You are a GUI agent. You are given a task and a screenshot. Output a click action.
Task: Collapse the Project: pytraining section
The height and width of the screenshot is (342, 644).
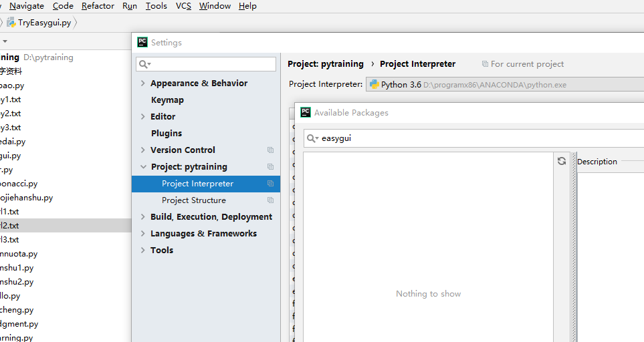[143, 167]
